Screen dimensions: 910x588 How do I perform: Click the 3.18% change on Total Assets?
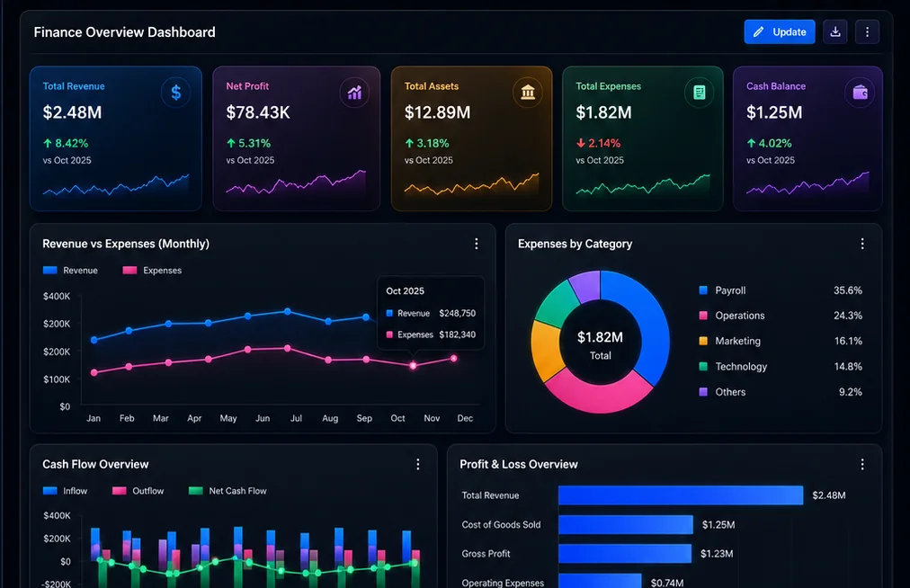pyautogui.click(x=426, y=143)
